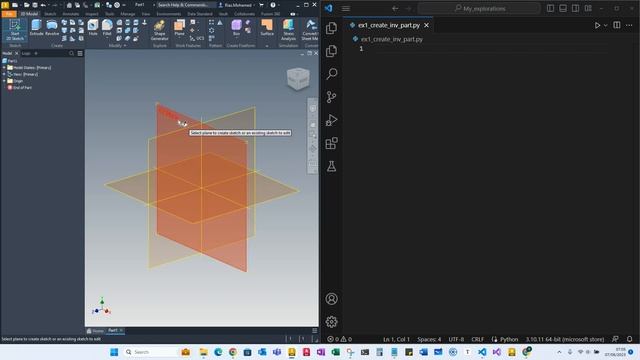
Task: Open the Inventor File tab
Action: tap(9, 13)
